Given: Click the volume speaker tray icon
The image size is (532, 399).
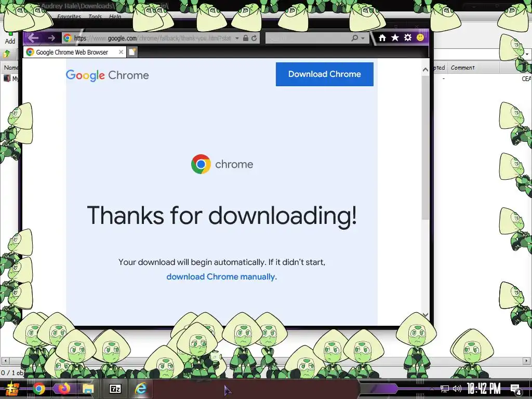Looking at the screenshot, I should 457,389.
